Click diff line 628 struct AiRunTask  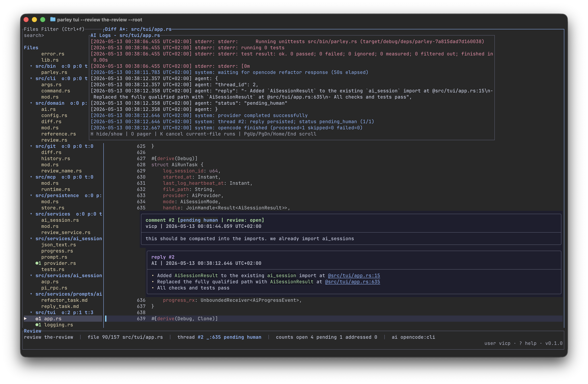coord(333,165)
